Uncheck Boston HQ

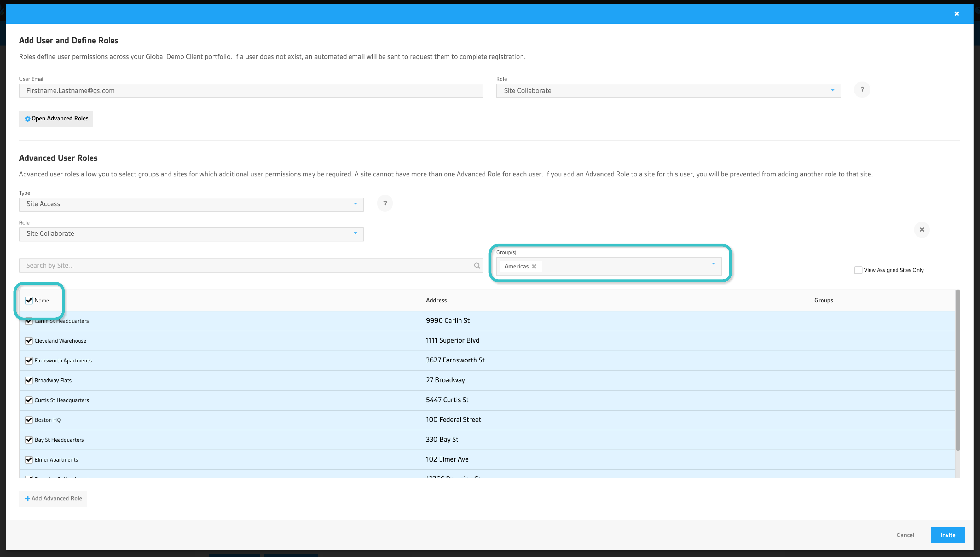pos(29,420)
